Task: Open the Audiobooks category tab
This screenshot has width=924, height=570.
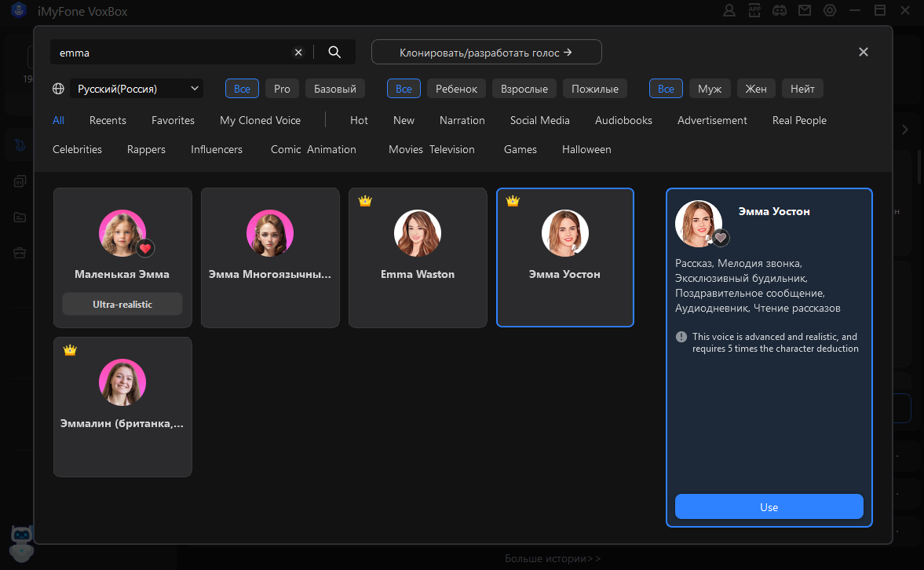Action: (x=623, y=120)
